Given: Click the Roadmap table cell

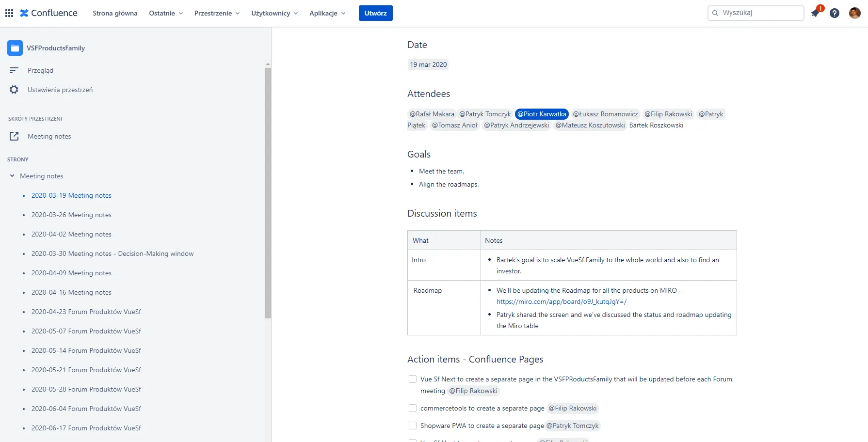Looking at the screenshot, I should pyautogui.click(x=444, y=308).
